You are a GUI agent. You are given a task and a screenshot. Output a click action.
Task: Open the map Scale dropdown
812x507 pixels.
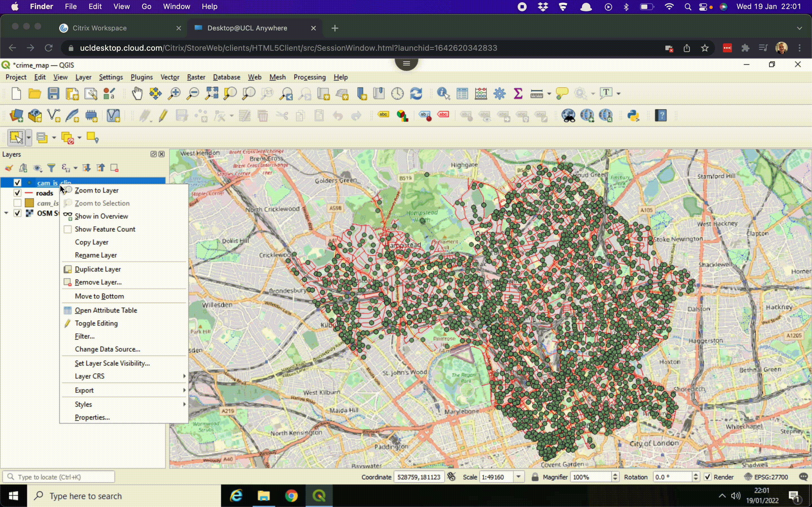pyautogui.click(x=519, y=477)
